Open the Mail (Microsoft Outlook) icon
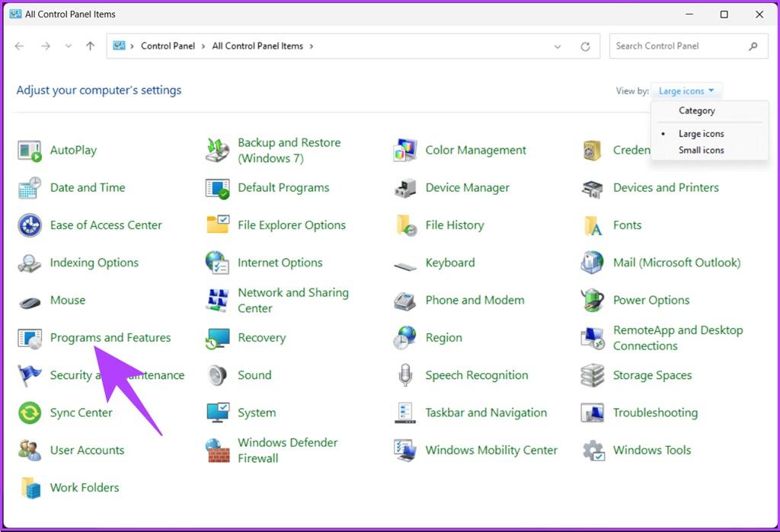The width and height of the screenshot is (780, 532). [x=593, y=263]
